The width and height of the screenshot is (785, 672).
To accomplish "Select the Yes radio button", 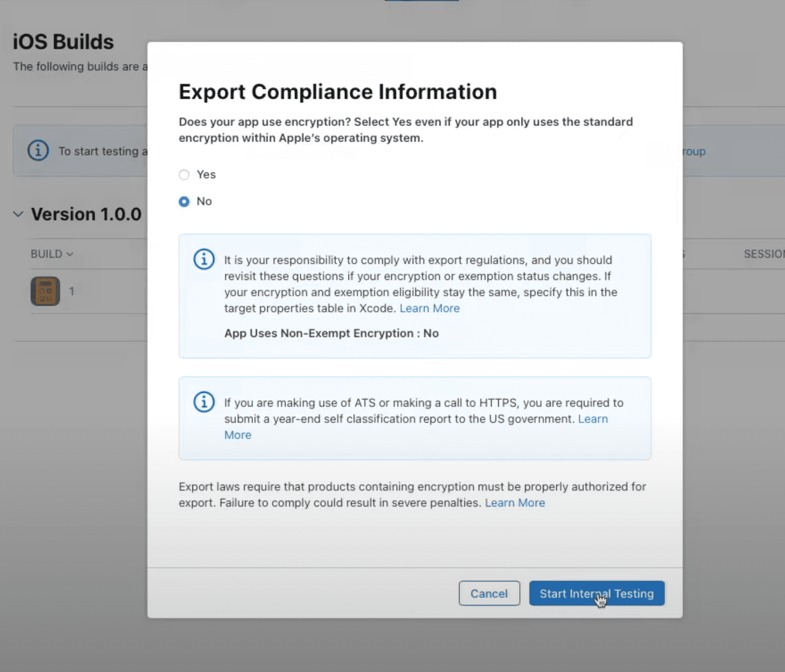I will click(184, 175).
